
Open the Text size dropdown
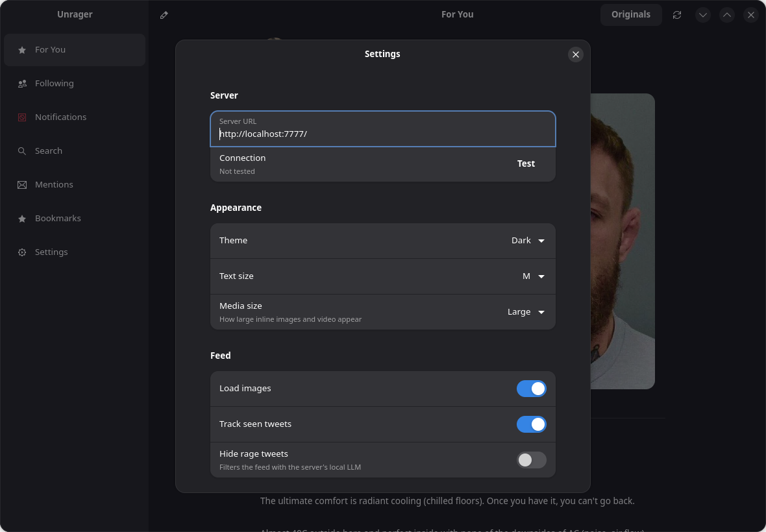(x=533, y=276)
